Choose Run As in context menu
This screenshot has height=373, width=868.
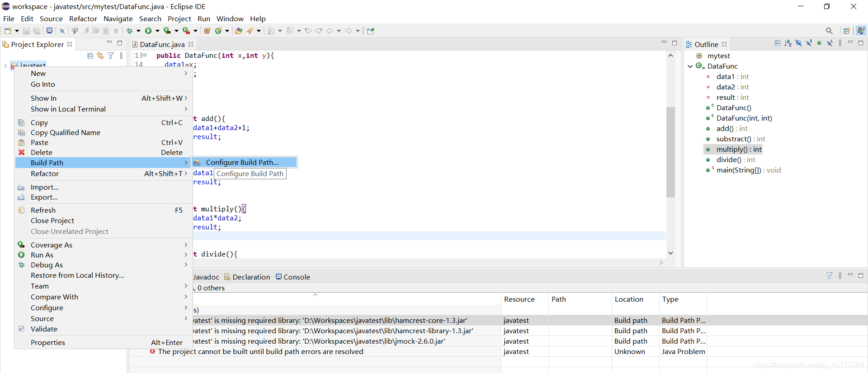click(x=104, y=255)
